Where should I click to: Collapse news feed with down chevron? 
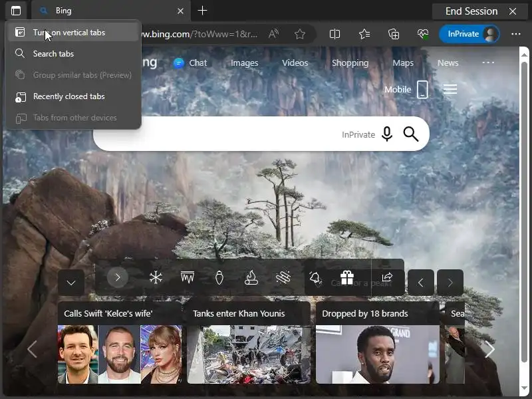[71, 282]
